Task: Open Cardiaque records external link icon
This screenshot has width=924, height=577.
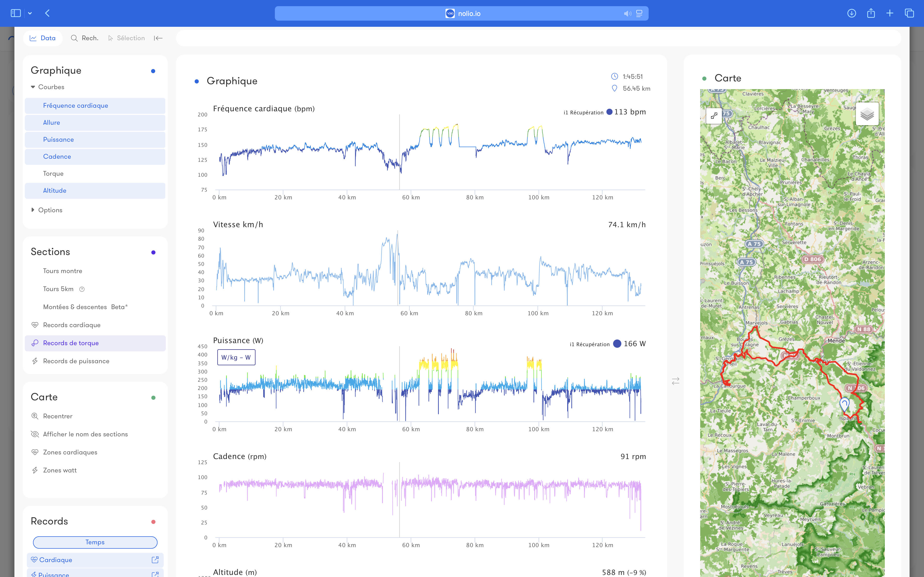Action: 155,559
